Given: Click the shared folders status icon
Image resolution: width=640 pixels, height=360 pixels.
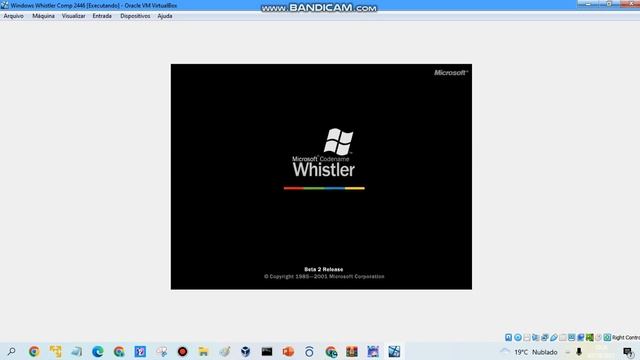Looking at the screenshot, I should coord(562,337).
